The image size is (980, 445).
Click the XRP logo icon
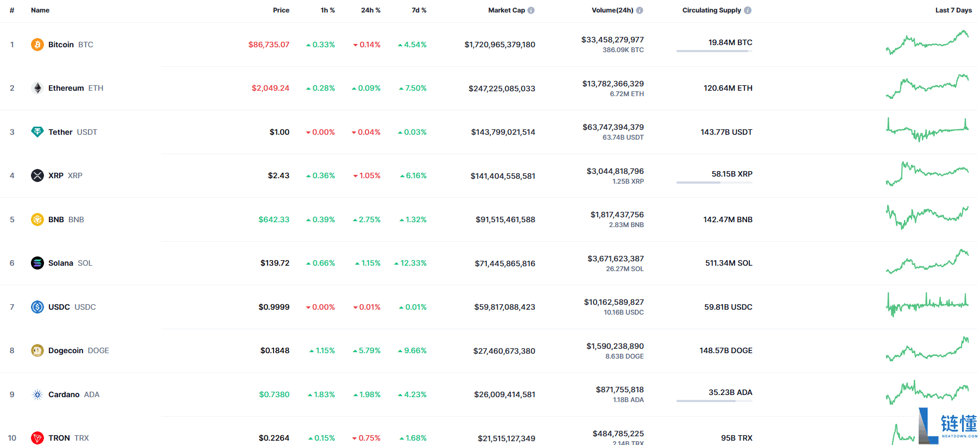37,176
